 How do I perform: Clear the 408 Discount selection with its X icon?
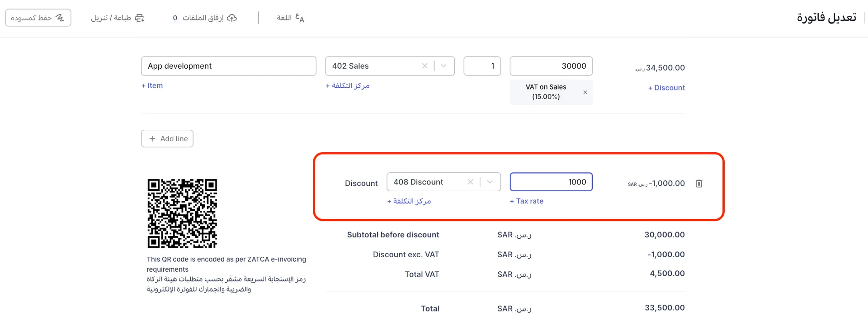coord(470,182)
